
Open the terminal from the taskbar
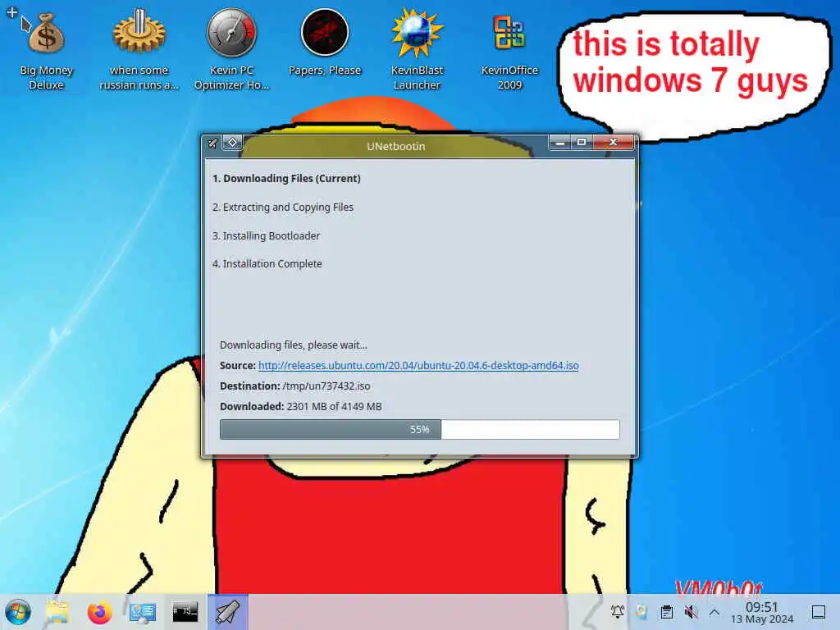point(185,612)
